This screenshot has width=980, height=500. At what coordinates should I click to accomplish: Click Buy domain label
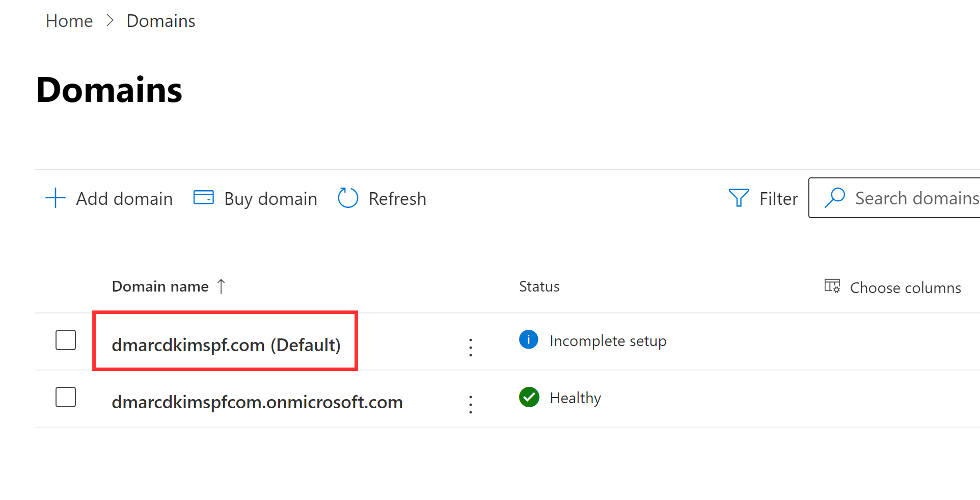pos(270,199)
